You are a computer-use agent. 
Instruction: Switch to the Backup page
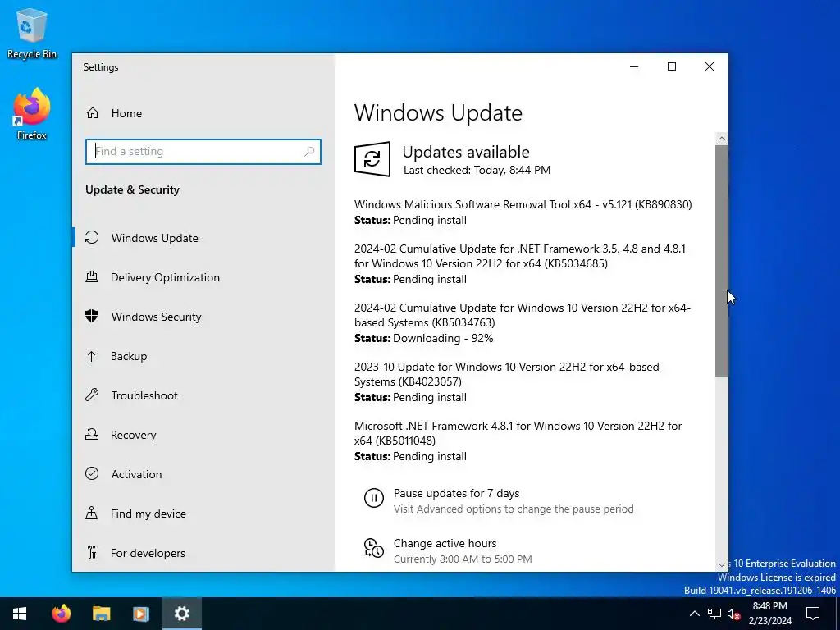click(x=203, y=356)
